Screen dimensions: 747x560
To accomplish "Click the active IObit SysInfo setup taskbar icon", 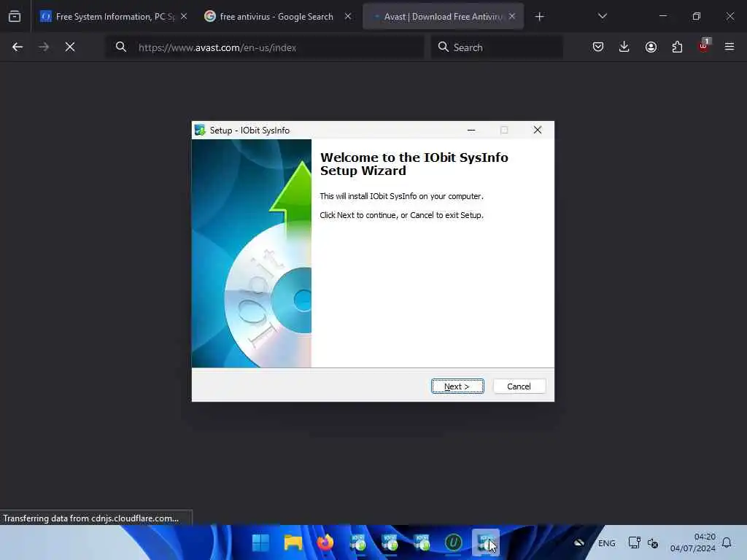I will coord(485,542).
